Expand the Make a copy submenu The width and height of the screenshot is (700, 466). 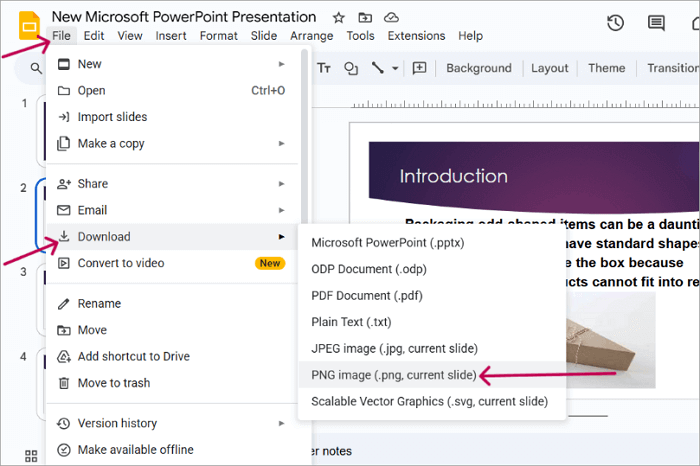tap(172, 144)
